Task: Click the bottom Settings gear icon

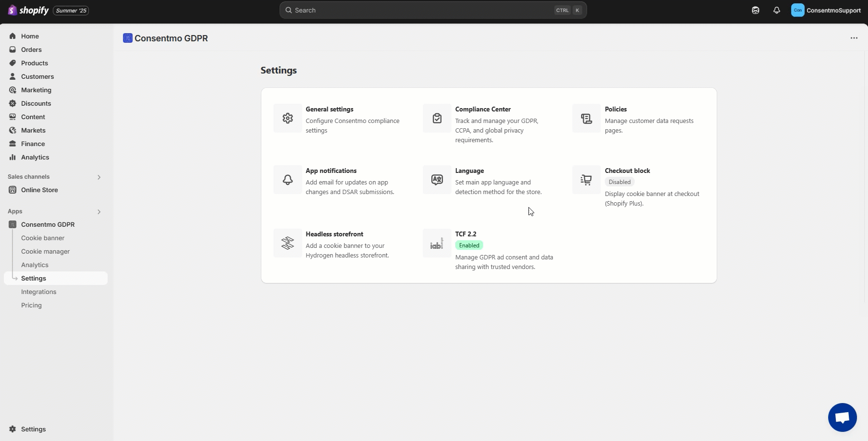Action: click(12, 429)
